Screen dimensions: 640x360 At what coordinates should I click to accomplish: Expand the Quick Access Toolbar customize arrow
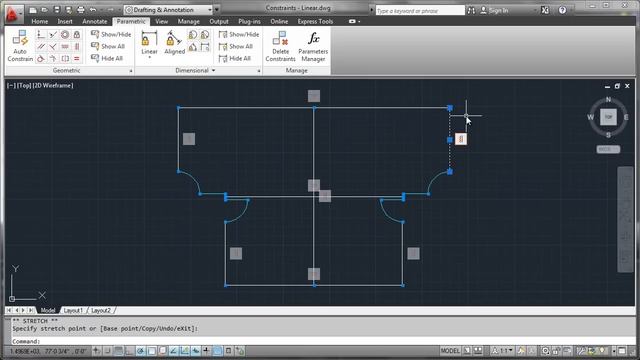tap(217, 10)
